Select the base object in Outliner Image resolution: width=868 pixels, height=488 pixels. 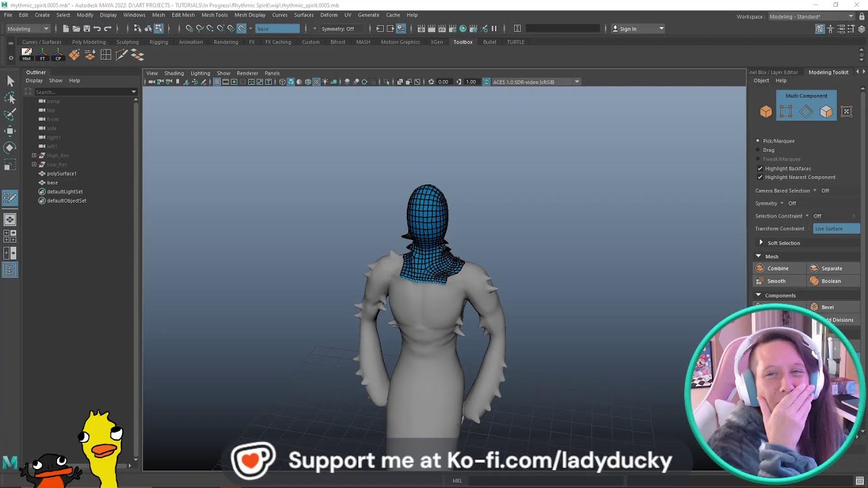click(x=52, y=182)
